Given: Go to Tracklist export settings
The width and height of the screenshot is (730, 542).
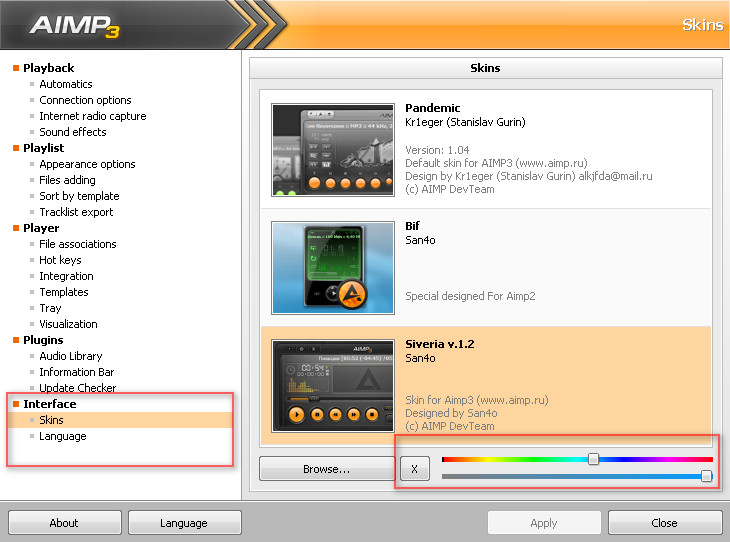Looking at the screenshot, I should (x=76, y=212).
